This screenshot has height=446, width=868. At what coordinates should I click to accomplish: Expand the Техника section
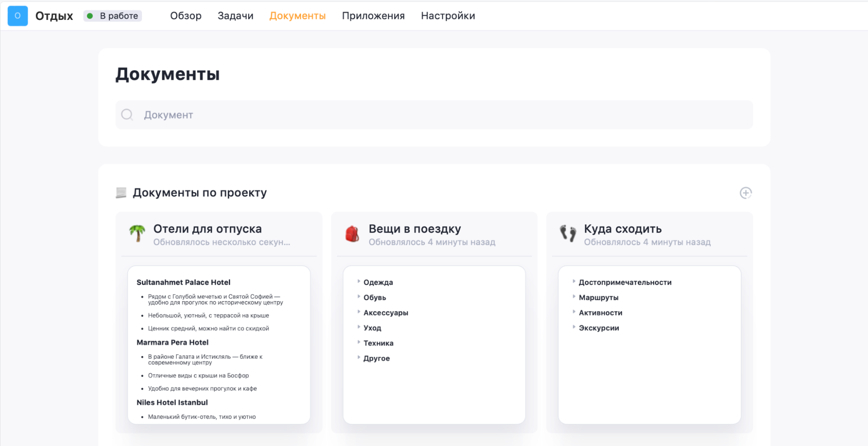tap(359, 342)
